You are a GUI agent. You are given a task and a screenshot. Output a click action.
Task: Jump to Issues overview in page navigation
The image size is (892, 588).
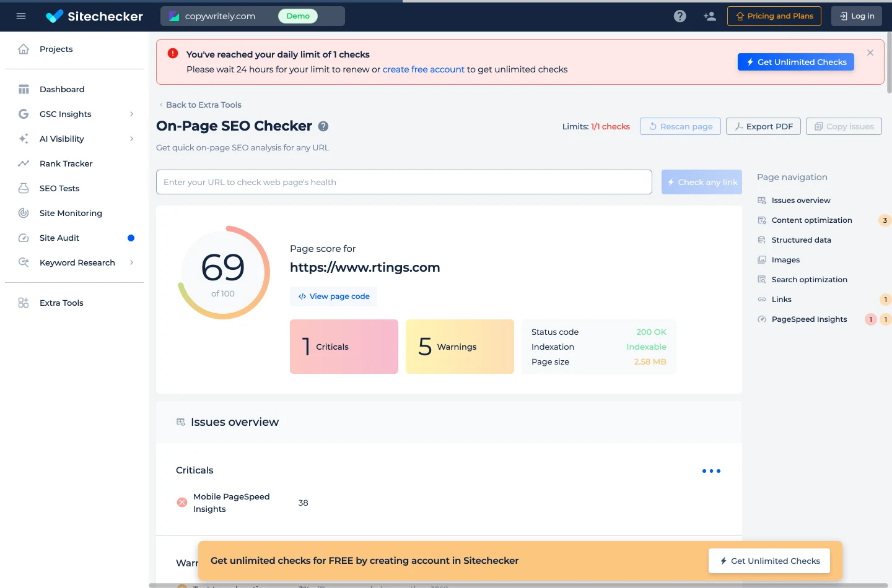coord(800,201)
